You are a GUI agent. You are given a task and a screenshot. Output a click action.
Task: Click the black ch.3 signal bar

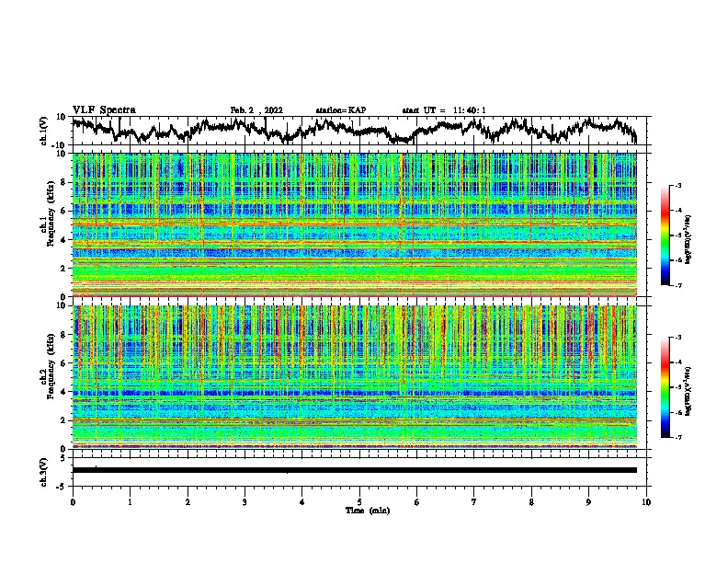tap(354, 470)
